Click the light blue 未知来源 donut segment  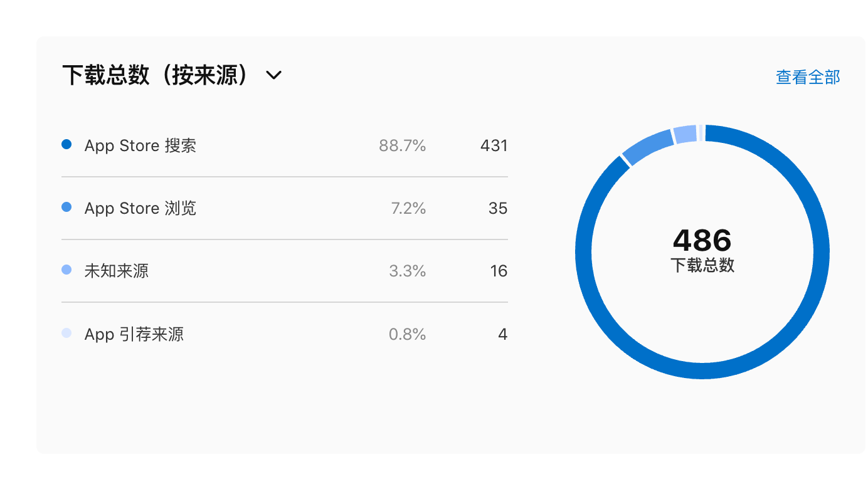(x=685, y=134)
